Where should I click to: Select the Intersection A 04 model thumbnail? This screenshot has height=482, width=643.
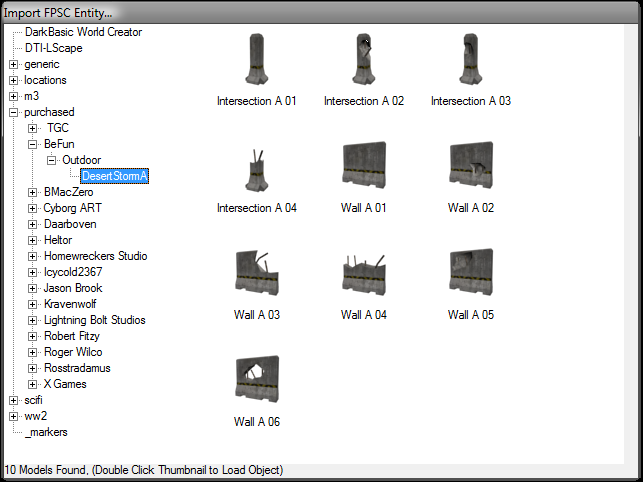click(x=257, y=170)
